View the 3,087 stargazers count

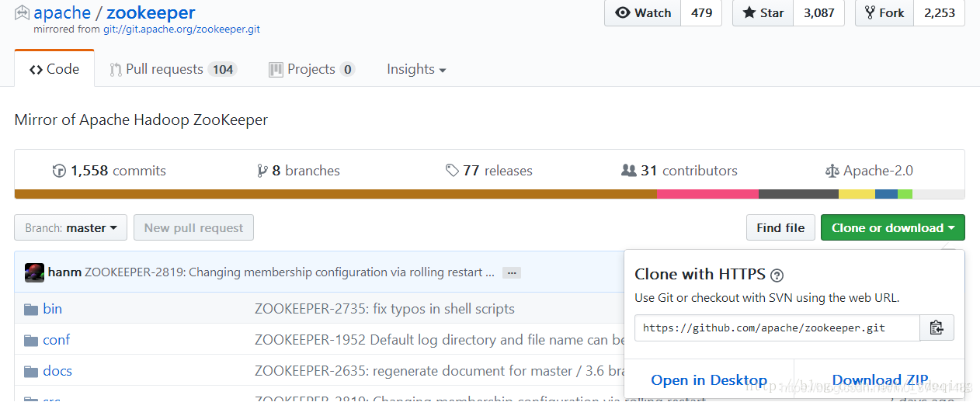click(x=818, y=12)
